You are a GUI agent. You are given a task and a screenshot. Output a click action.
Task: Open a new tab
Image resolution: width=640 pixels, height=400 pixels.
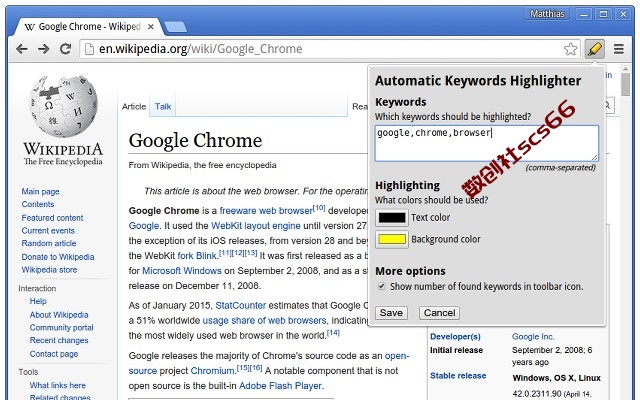pos(175,27)
